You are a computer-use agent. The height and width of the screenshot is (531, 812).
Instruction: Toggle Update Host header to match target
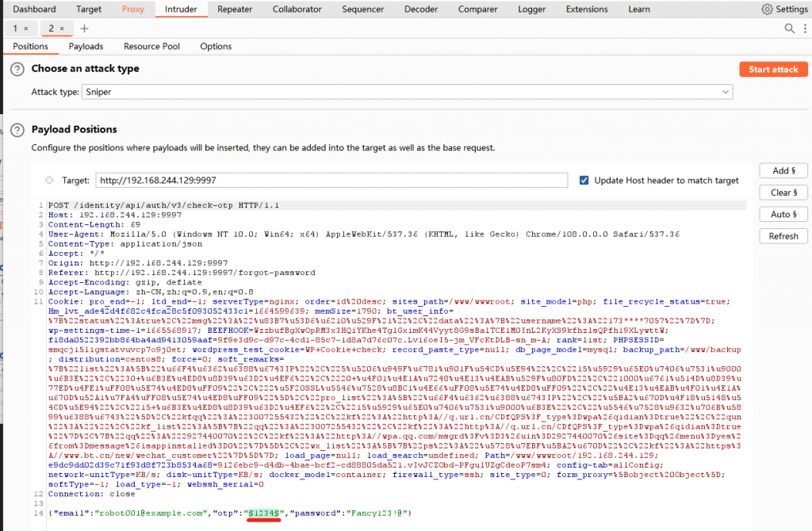584,180
